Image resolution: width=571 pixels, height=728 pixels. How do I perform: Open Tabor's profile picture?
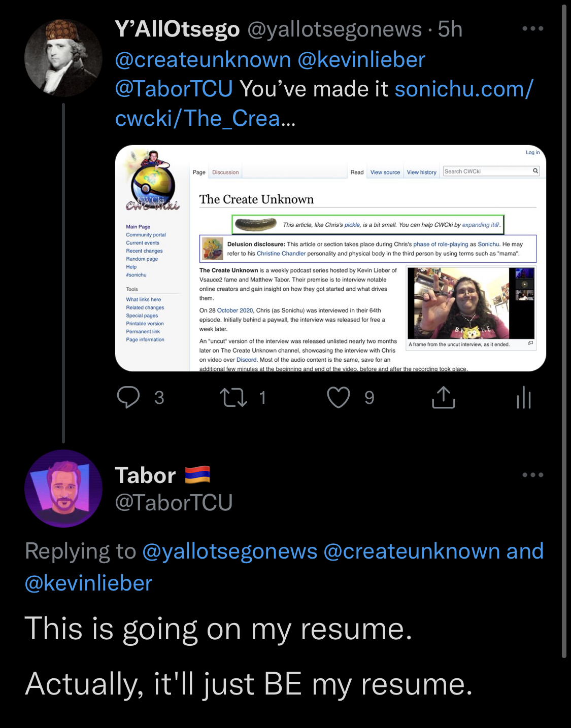pos(63,489)
